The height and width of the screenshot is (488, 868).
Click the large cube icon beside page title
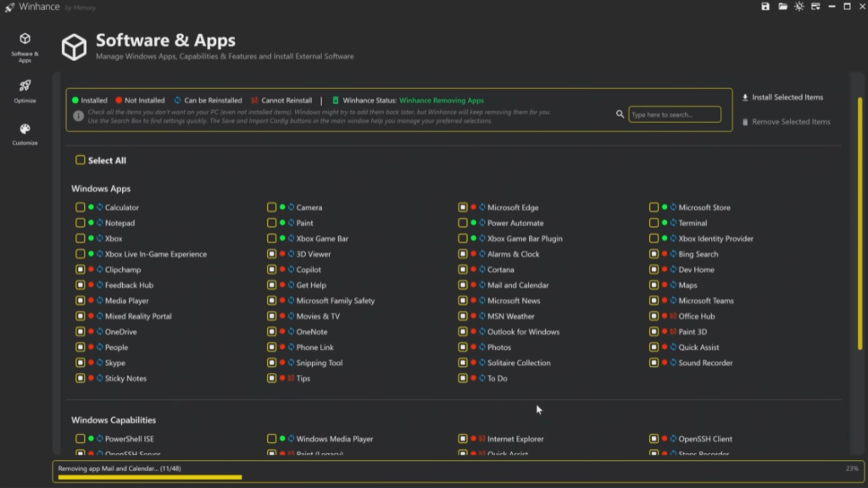coord(74,47)
